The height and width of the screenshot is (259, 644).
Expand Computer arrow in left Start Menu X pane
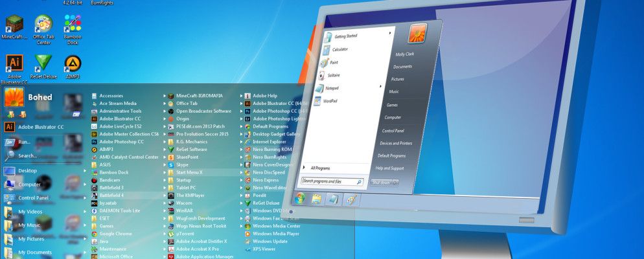(x=85, y=185)
